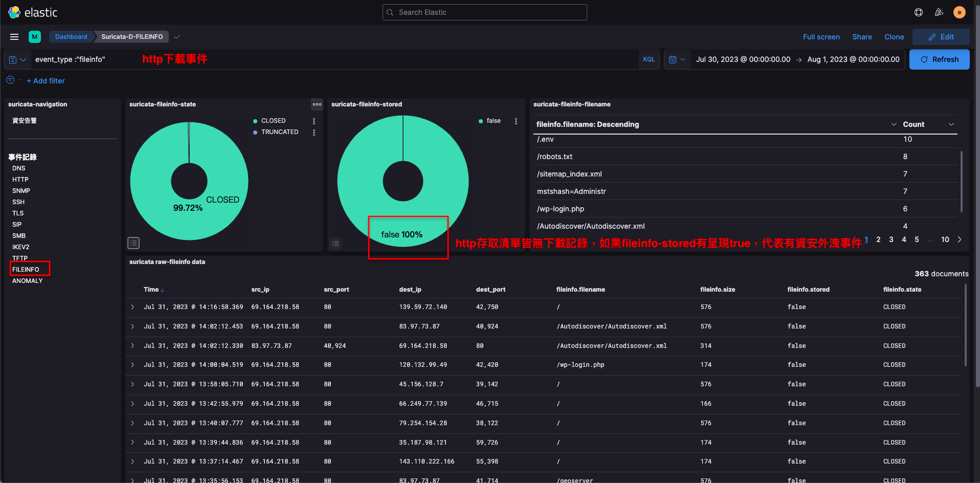Refresh the dashboard data
This screenshot has height=483, width=980.
point(940,59)
